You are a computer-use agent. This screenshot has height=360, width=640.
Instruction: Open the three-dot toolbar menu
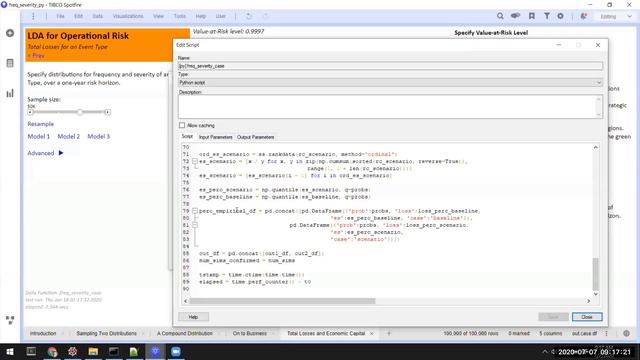tap(33, 16)
